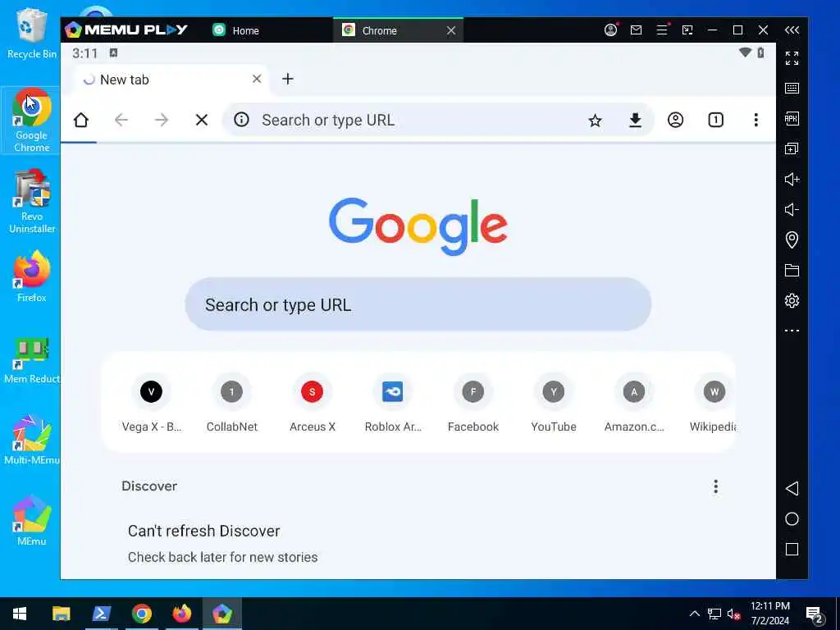Bookmark page with star icon
The height and width of the screenshot is (630, 840).
click(595, 120)
